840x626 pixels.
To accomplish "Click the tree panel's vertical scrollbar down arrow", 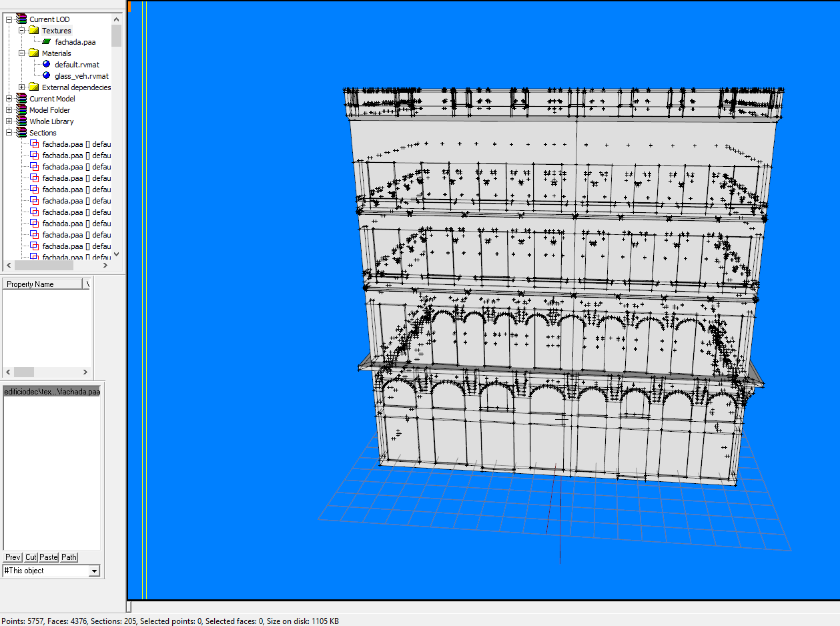I will coord(117,254).
